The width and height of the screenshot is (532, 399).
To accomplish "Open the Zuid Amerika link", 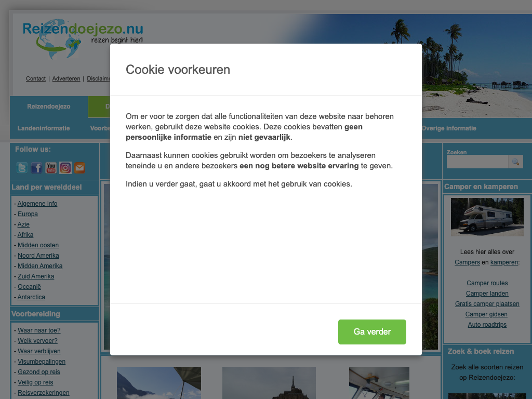I will point(36,276).
